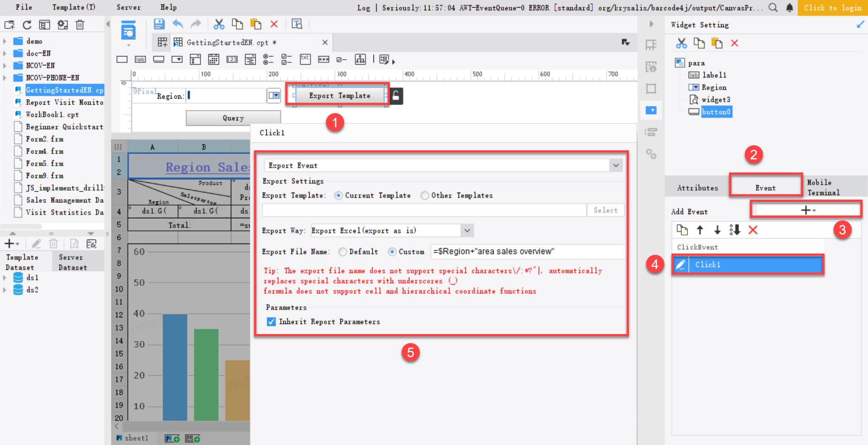Expand the doc-EN folder
The height and width of the screenshot is (445, 868).
(x=5, y=53)
